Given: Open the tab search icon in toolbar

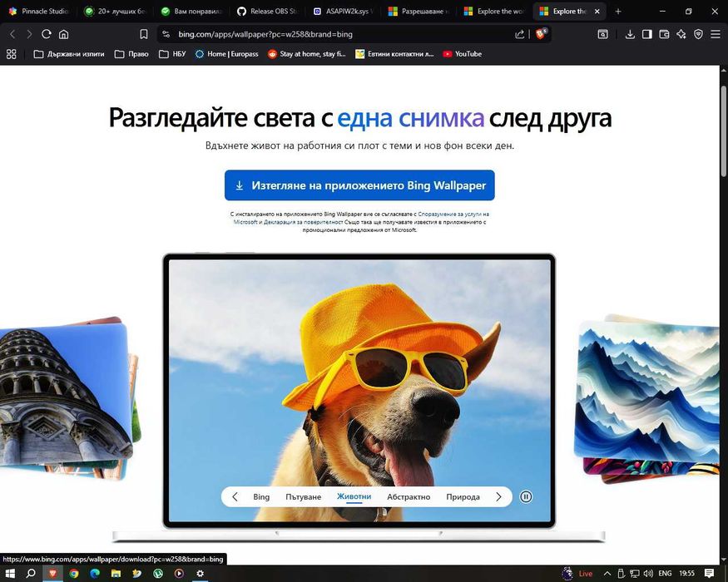Looking at the screenshot, I should [x=602, y=34].
